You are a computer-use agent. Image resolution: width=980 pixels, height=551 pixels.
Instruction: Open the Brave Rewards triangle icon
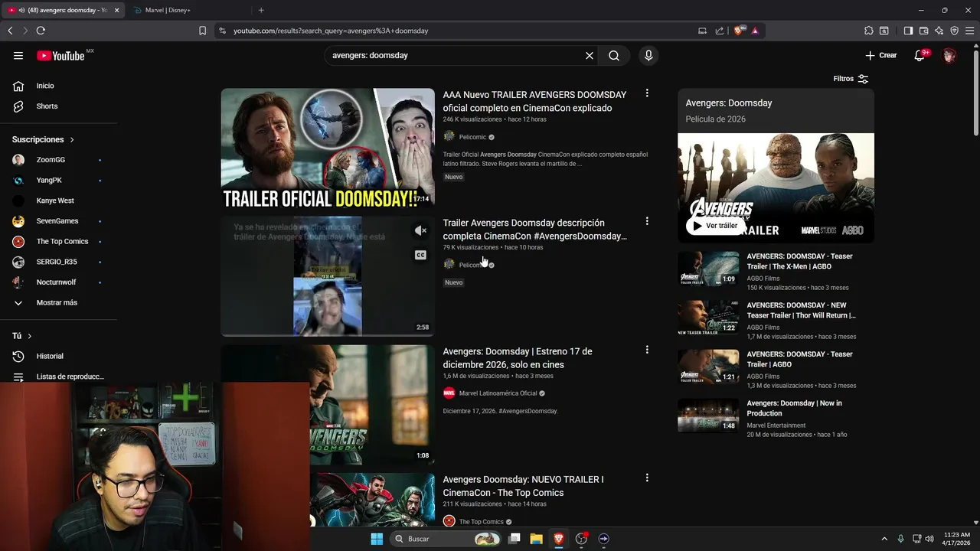tap(755, 31)
